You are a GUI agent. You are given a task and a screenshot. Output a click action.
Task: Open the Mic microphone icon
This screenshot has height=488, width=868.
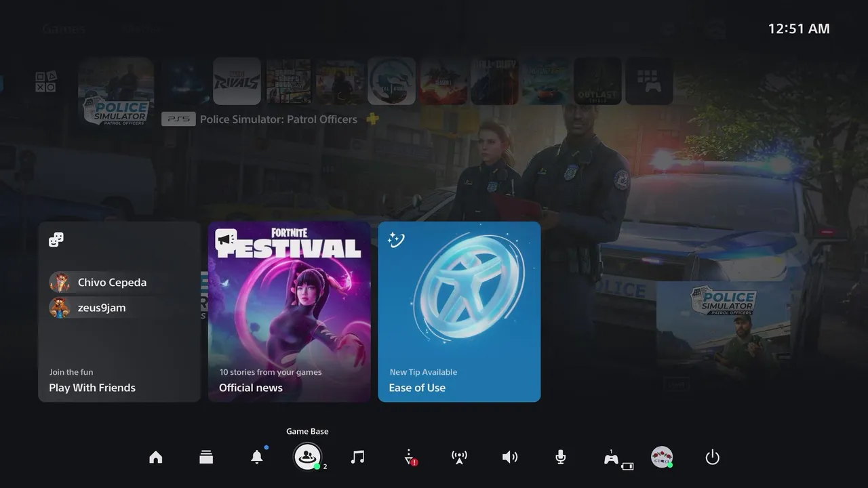point(560,457)
